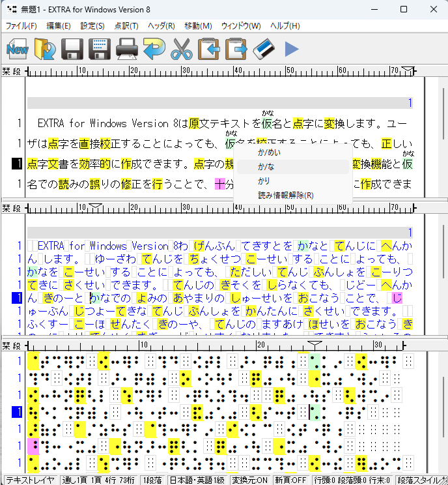Viewport: 448px width, 485px height.
Task: Click the 通し1頁 1頁 4行 73桁 status field
Action: pos(98,480)
